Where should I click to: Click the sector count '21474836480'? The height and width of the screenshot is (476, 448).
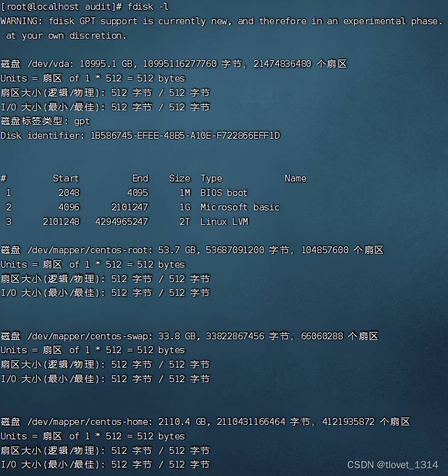(282, 64)
